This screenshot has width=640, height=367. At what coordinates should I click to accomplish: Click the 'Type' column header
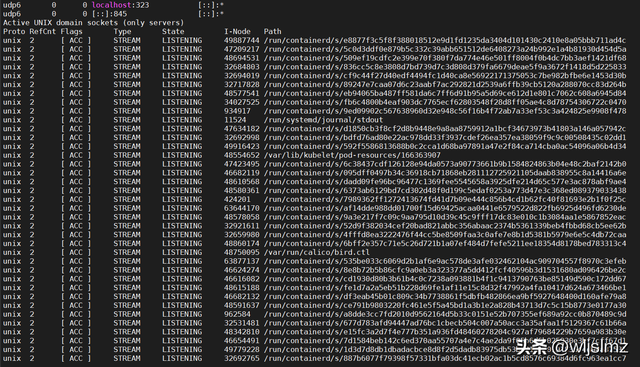pyautogui.click(x=122, y=31)
